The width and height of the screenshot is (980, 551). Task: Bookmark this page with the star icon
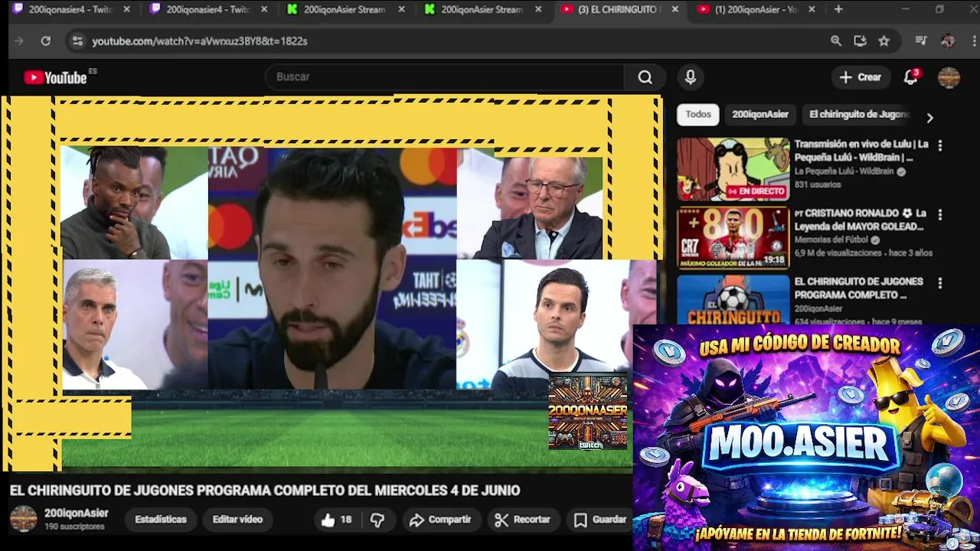[884, 41]
